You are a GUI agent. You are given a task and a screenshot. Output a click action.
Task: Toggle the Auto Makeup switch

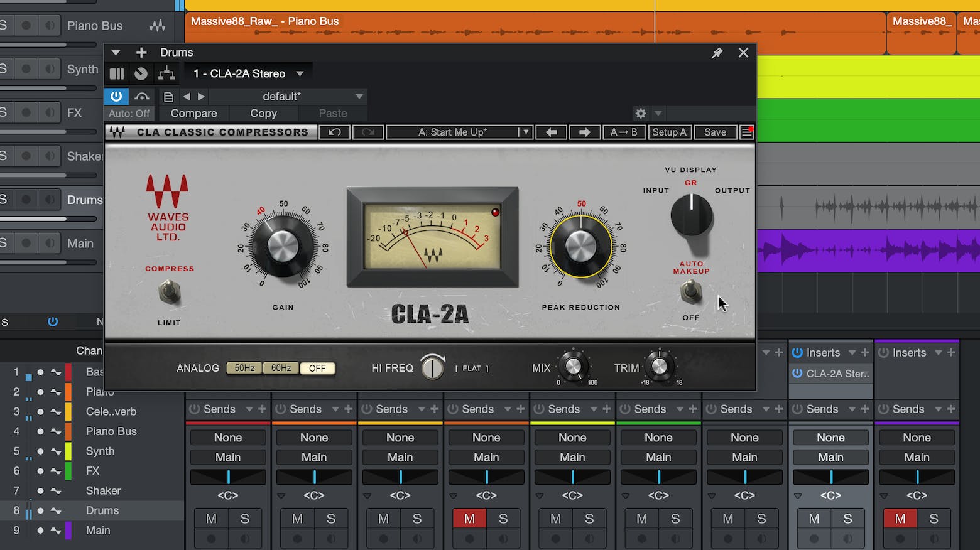pos(691,291)
